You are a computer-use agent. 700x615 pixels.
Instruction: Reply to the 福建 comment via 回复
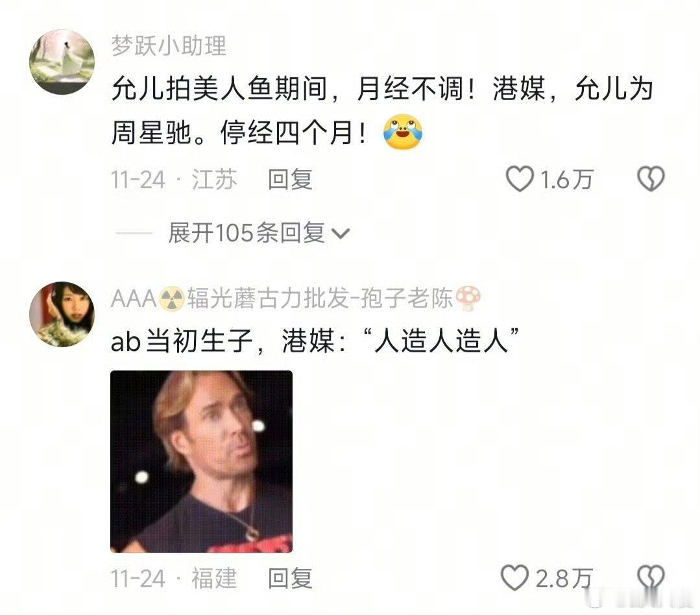[290, 579]
